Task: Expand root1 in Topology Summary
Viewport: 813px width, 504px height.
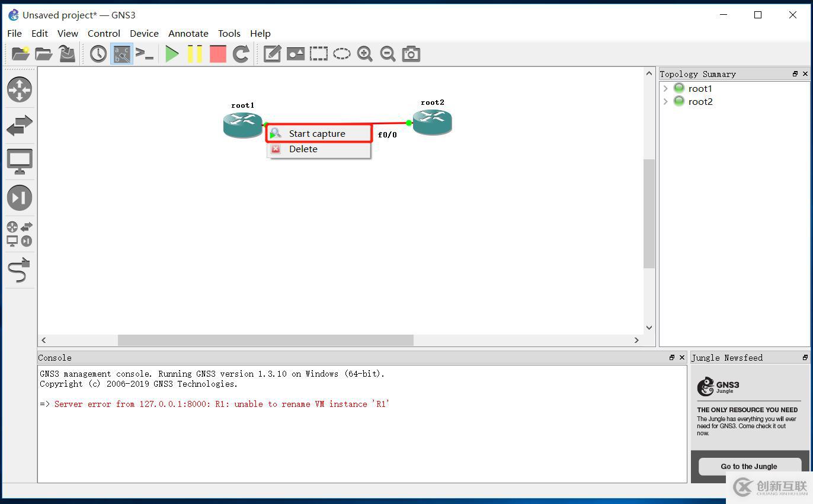Action: point(665,89)
